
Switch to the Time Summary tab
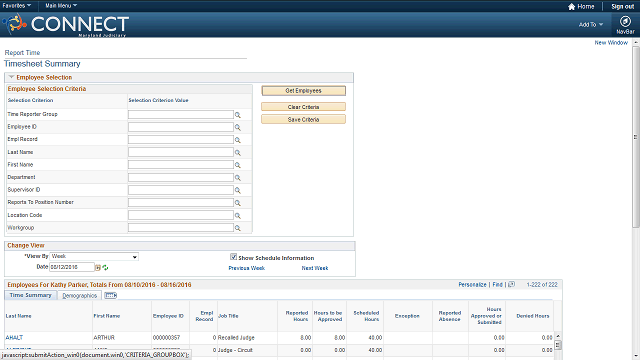[x=31, y=295]
